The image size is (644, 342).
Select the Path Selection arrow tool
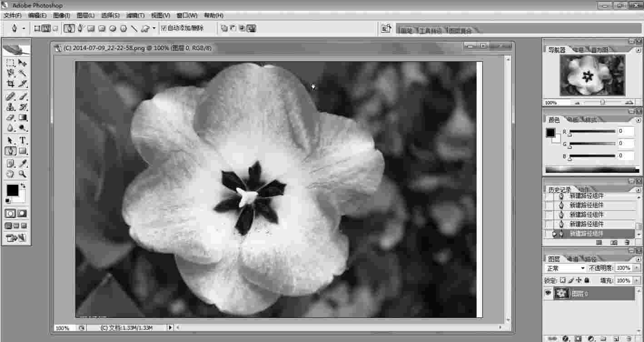[x=10, y=141]
